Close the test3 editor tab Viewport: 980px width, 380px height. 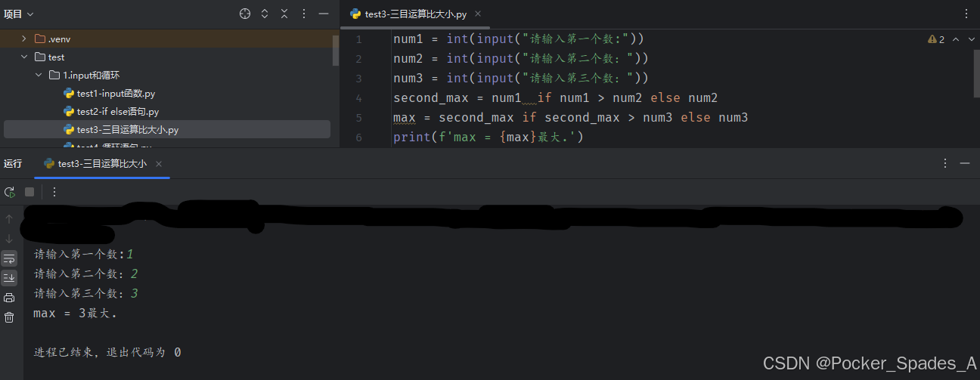click(x=478, y=14)
